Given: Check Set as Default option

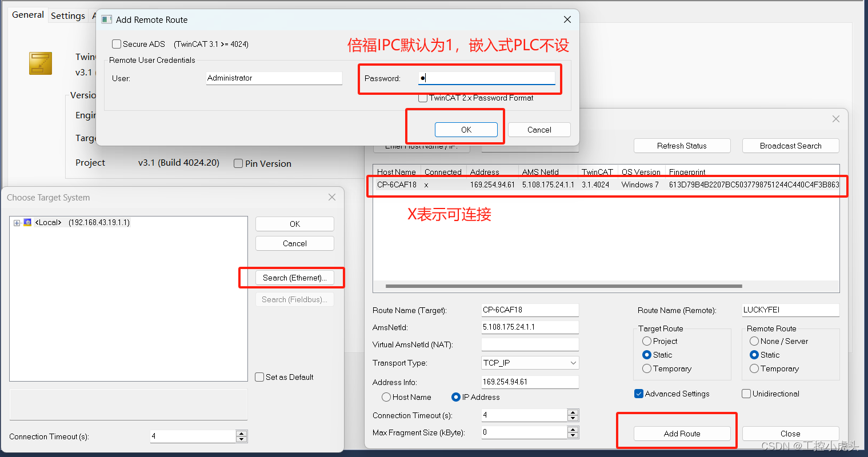Looking at the screenshot, I should coord(259,377).
